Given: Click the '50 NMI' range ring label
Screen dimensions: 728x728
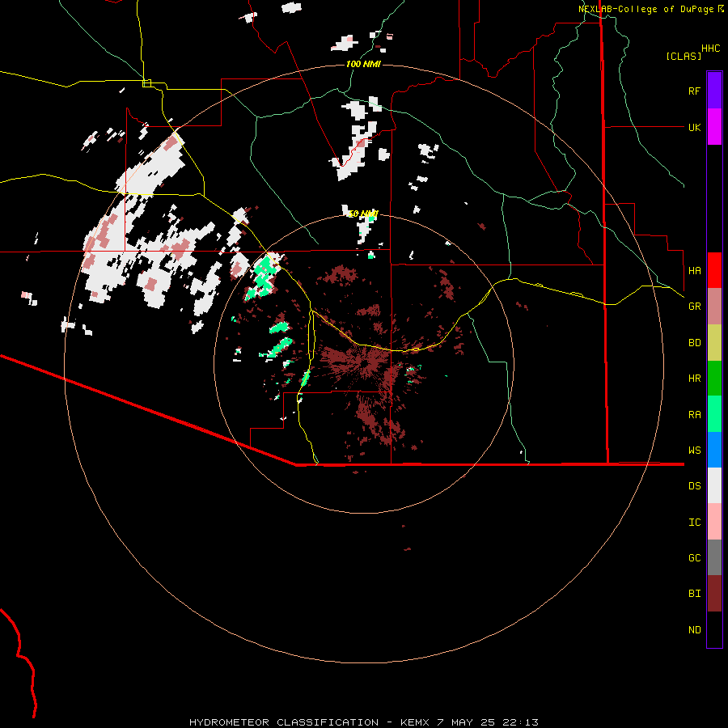Looking at the screenshot, I should [363, 214].
